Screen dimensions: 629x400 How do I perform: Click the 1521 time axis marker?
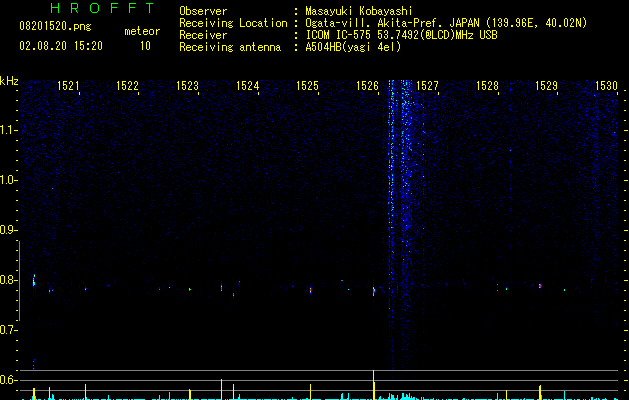click(68, 86)
